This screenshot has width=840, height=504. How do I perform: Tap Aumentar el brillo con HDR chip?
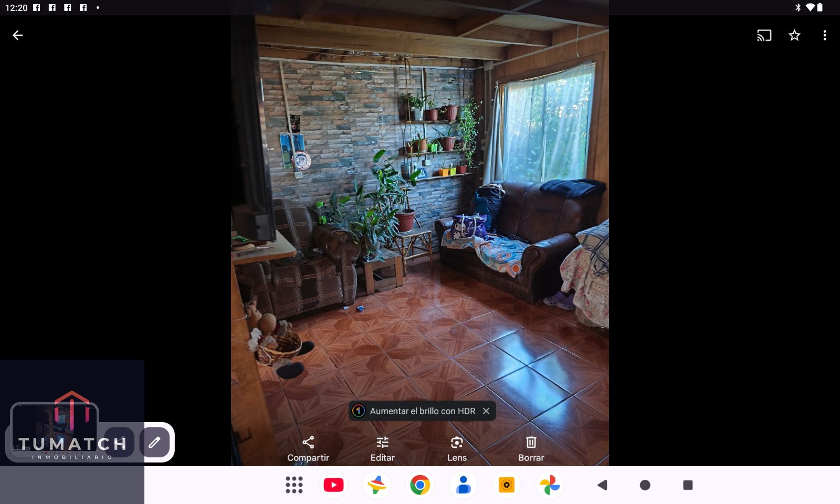415,411
